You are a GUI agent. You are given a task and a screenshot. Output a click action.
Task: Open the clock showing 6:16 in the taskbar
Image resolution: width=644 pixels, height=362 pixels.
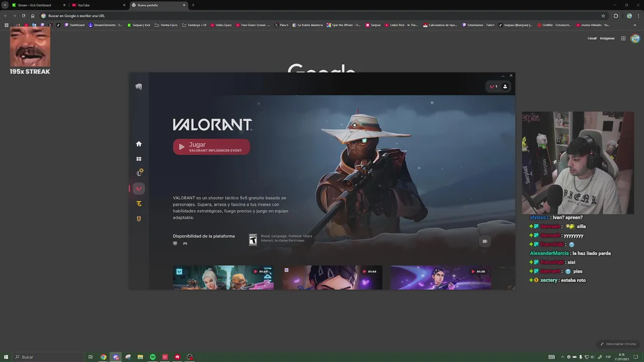pyautogui.click(x=622, y=356)
